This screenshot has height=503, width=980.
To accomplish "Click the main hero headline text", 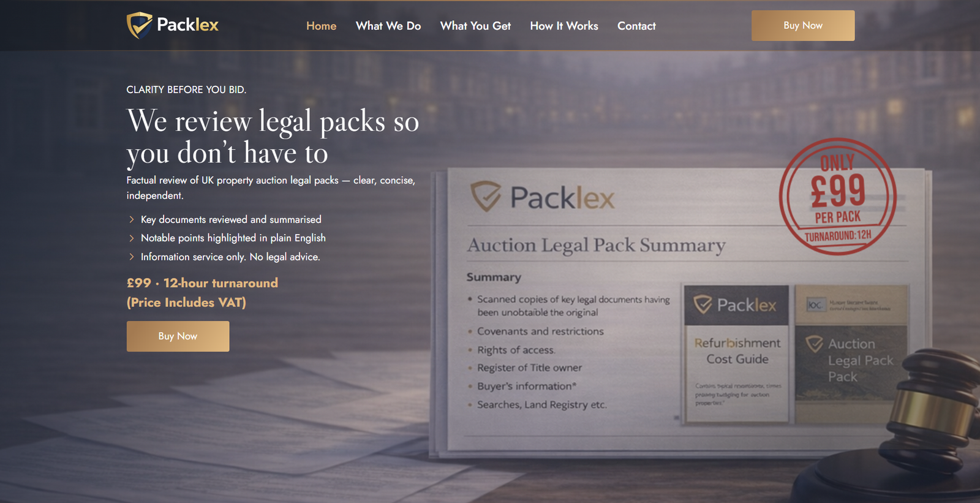I will coord(273,137).
